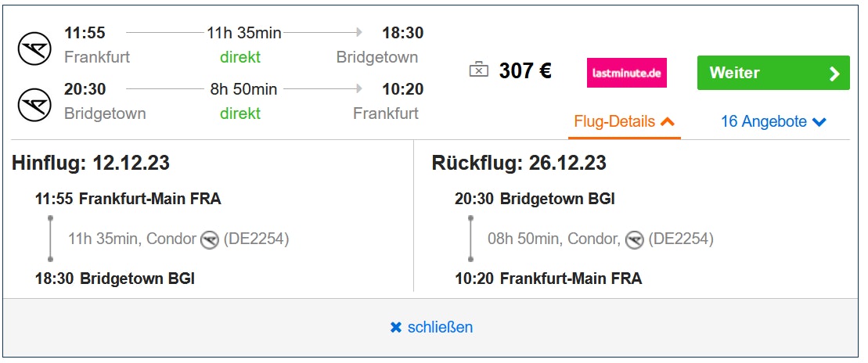The image size is (868, 363).
Task: Click the arrow on the green Weiter button
Action: coord(834,74)
